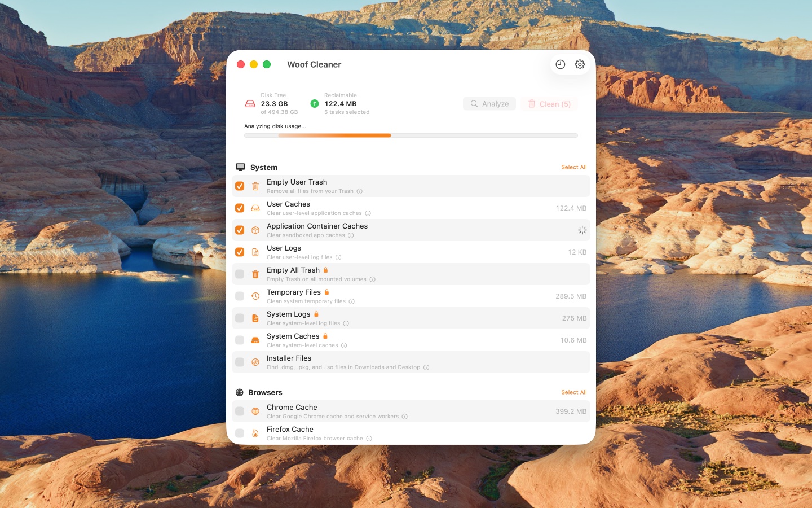The width and height of the screenshot is (812, 508).
Task: Uncheck the User Caches checkbox
Action: [240, 208]
